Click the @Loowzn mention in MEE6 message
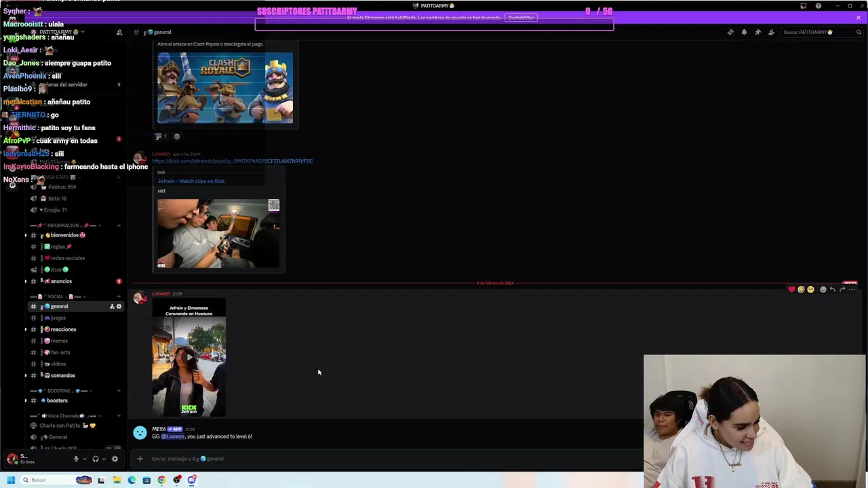Image resolution: width=868 pixels, height=488 pixels. tap(172, 436)
